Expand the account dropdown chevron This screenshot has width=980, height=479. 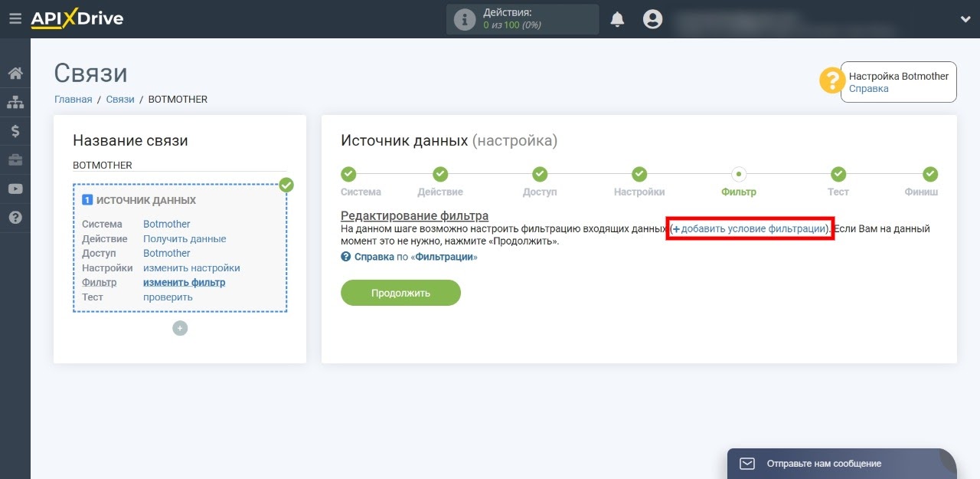965,19
